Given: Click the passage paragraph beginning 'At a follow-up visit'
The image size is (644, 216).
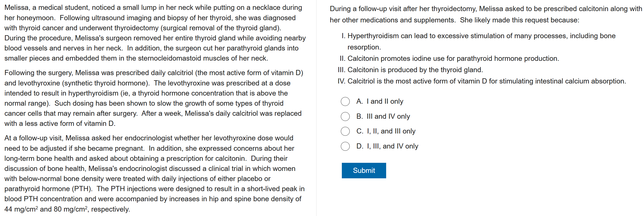Looking at the screenshot, I should coord(154,173).
